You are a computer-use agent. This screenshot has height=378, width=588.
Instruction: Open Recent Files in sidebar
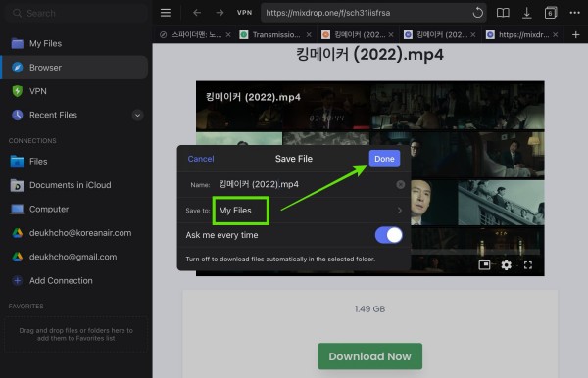(53, 115)
